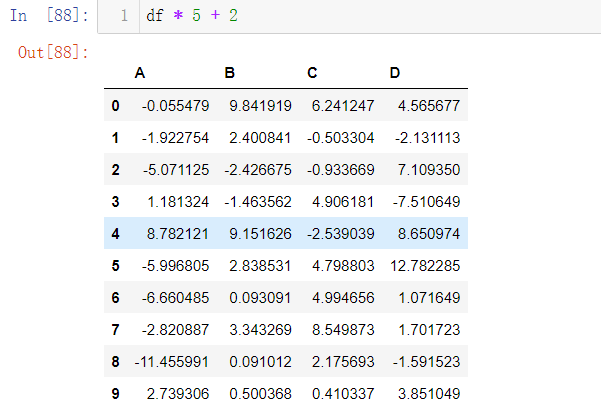
Task: Click cell value 1.181324
Action: tap(178, 202)
